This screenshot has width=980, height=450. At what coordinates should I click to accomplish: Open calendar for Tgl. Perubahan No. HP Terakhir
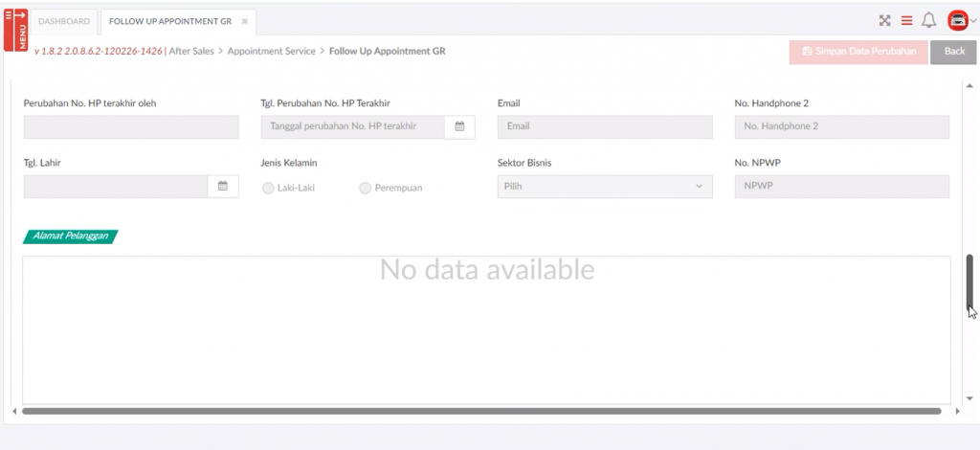[459, 126]
